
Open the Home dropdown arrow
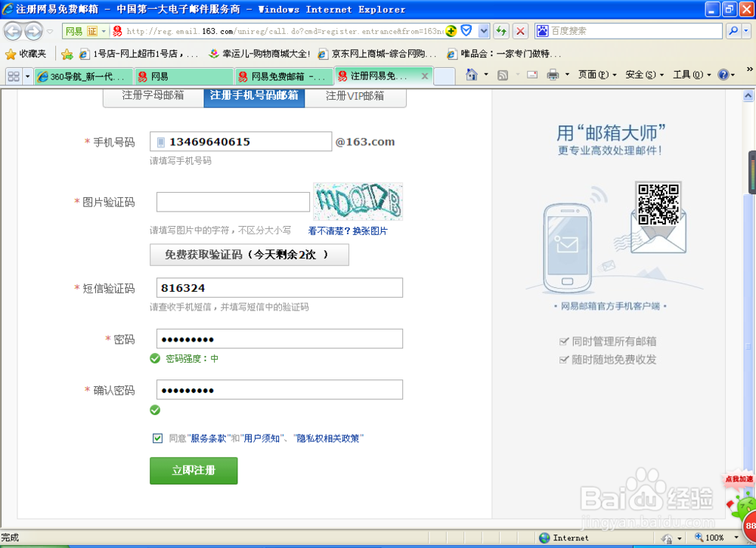click(486, 75)
